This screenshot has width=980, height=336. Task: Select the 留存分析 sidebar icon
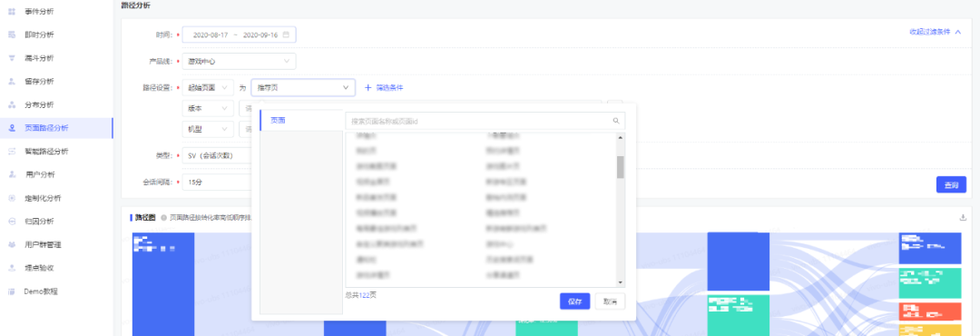click(11, 82)
